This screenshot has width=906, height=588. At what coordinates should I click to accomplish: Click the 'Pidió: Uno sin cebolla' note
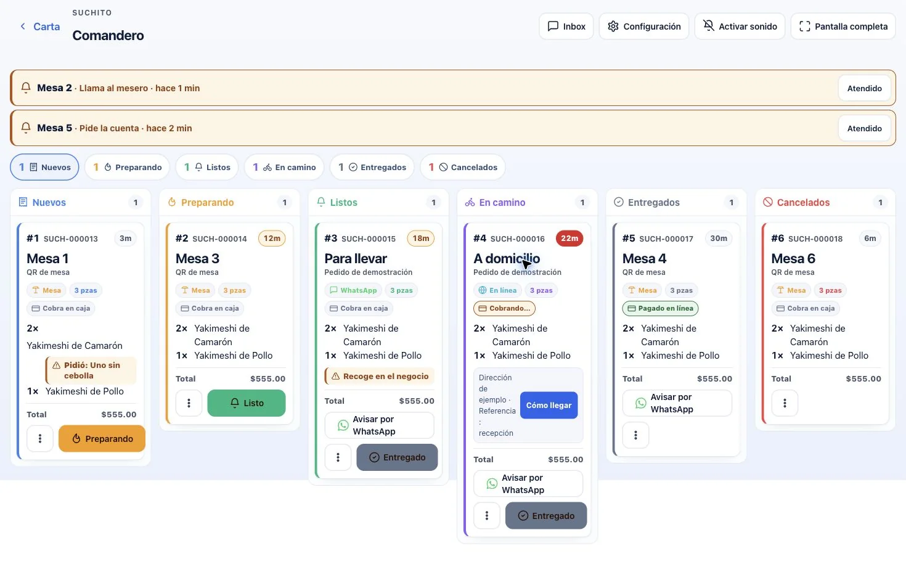91,370
